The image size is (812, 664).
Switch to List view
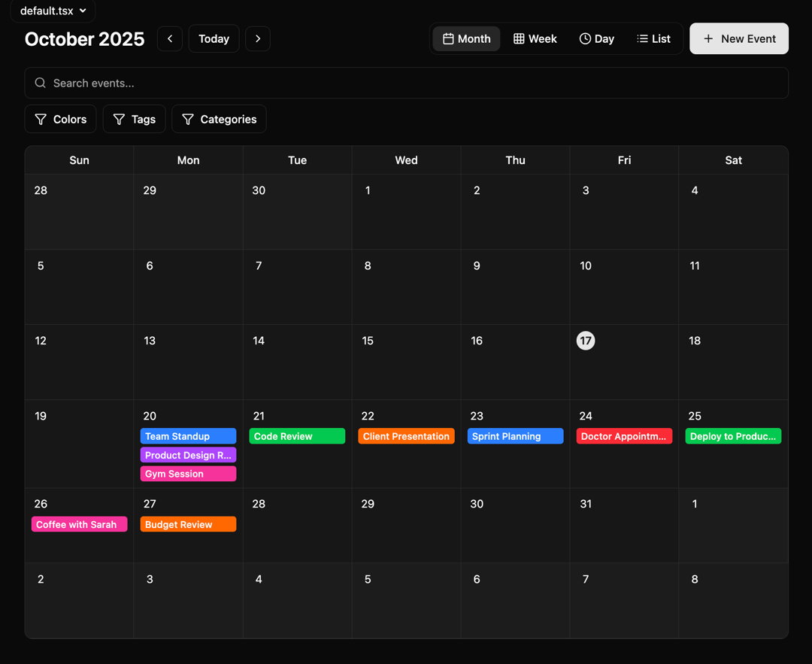pyautogui.click(x=653, y=39)
